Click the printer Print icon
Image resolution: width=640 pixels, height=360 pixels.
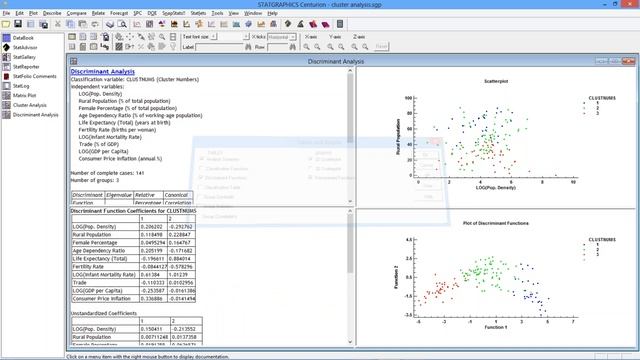(110, 24)
